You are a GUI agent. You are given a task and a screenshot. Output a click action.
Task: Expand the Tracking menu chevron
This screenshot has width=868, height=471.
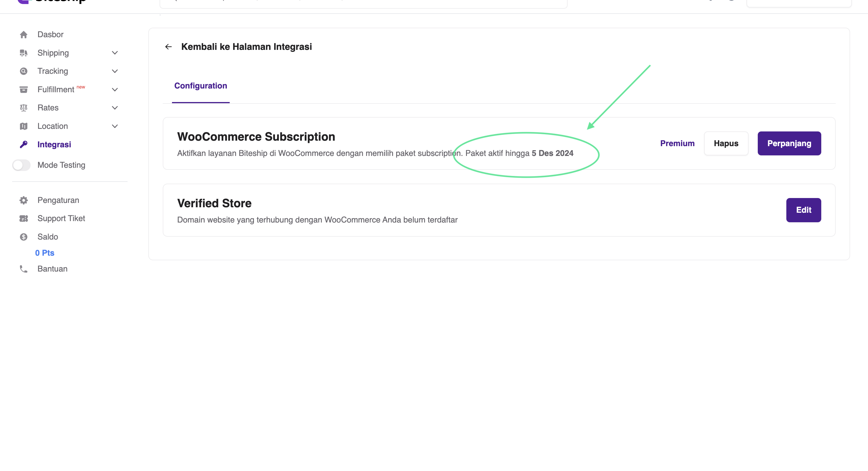(x=115, y=71)
